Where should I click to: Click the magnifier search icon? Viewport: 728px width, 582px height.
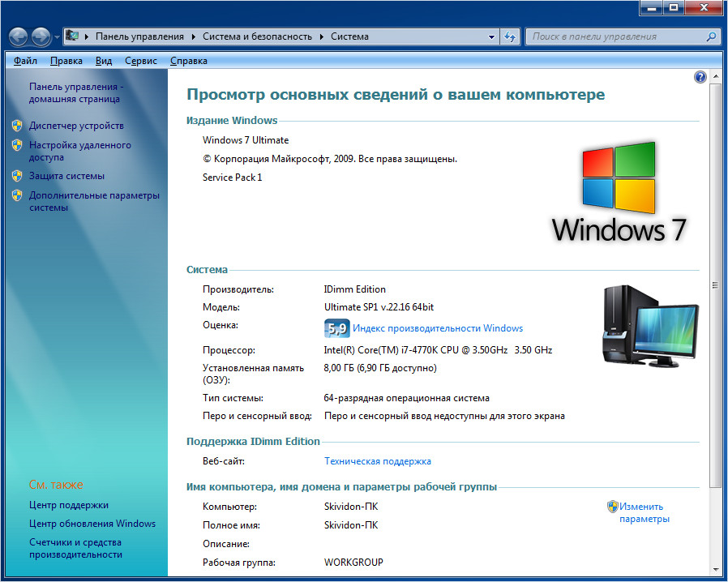tap(711, 36)
